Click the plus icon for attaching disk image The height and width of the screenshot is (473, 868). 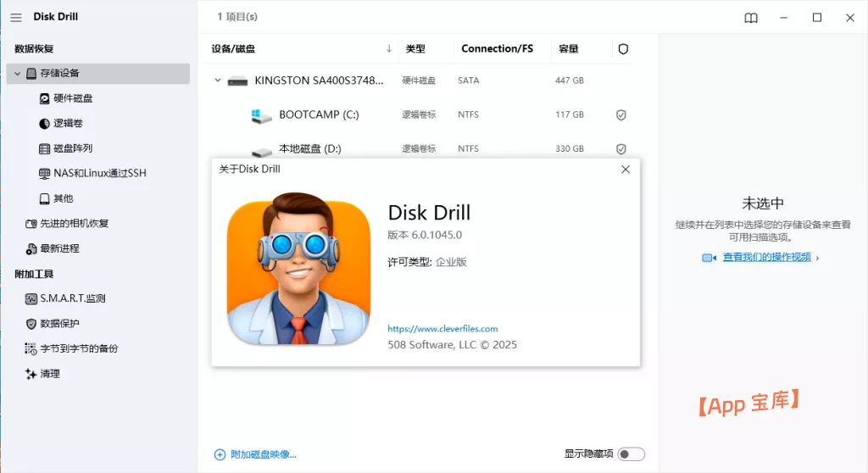tap(220, 454)
